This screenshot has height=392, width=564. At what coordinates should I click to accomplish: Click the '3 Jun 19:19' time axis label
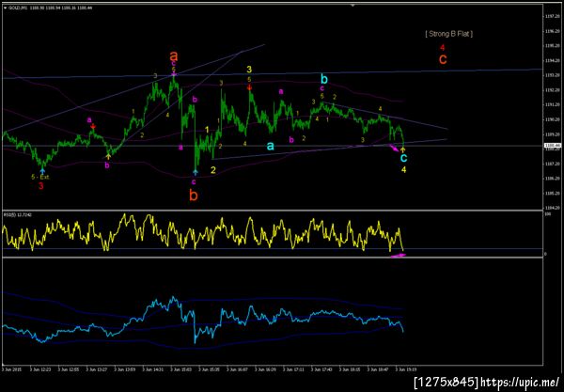tap(405, 369)
